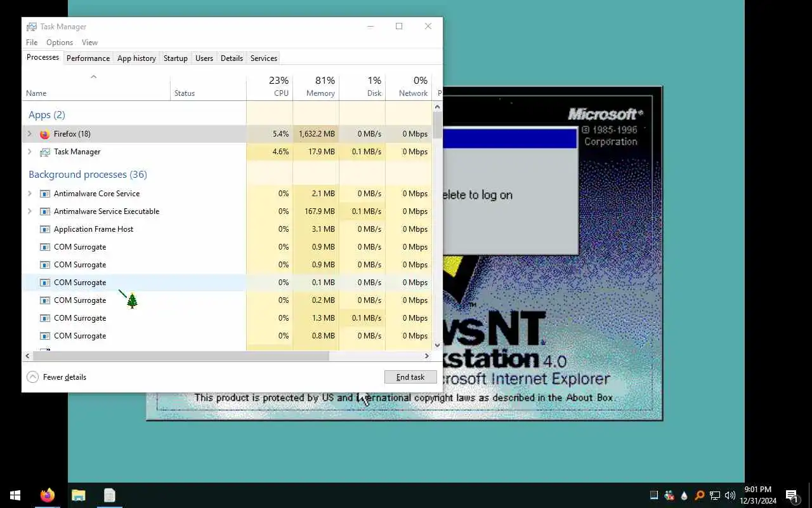The height and width of the screenshot is (508, 812).
Task: Click the 1,632.2 MB memory cell
Action: (x=316, y=134)
